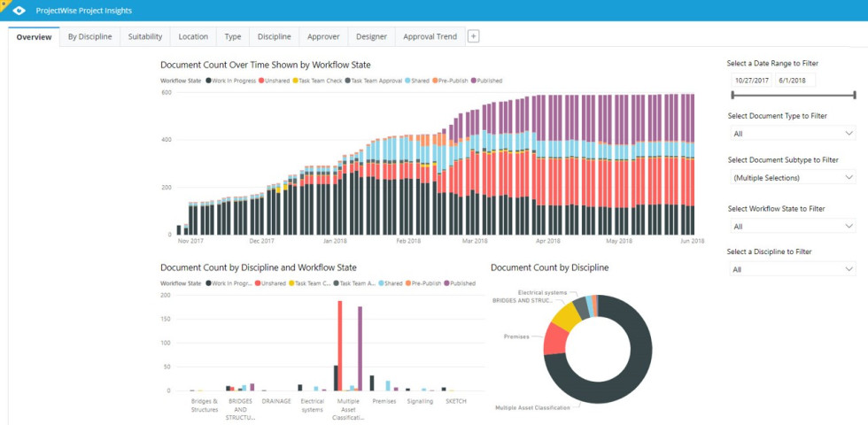Screen dimensions: 868x425
Task: Click Pre-Publish legend marker in top chart
Action: [435, 81]
